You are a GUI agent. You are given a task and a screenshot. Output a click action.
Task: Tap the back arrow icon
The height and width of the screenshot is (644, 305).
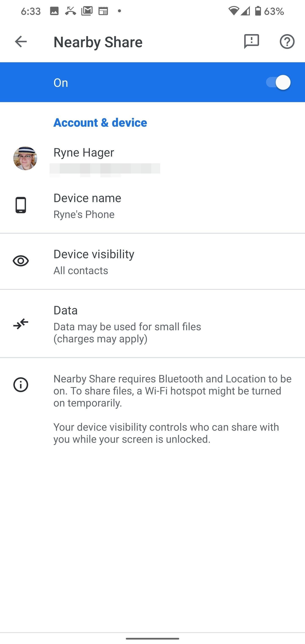click(x=21, y=42)
